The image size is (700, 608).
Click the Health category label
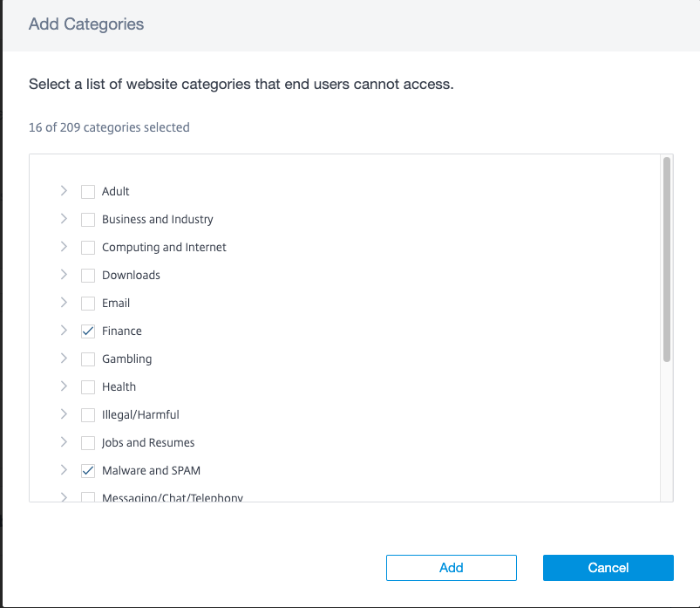[x=119, y=386]
